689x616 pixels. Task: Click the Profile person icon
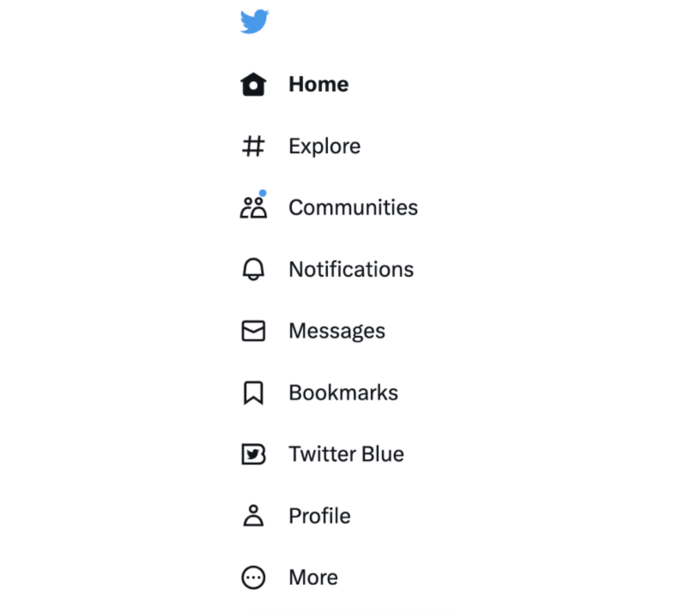[253, 516]
